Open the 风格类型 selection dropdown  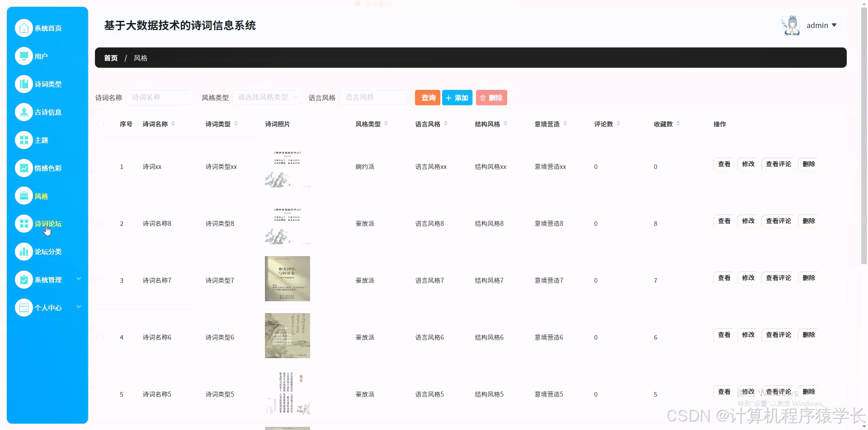coord(266,97)
